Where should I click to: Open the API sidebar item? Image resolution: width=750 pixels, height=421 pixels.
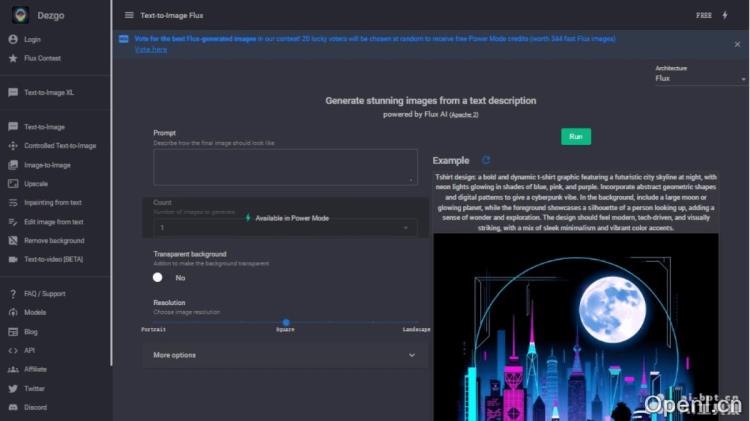coord(29,350)
